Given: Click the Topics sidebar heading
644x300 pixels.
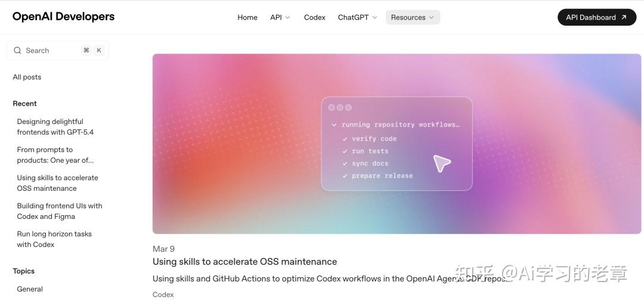Looking at the screenshot, I should (23, 271).
